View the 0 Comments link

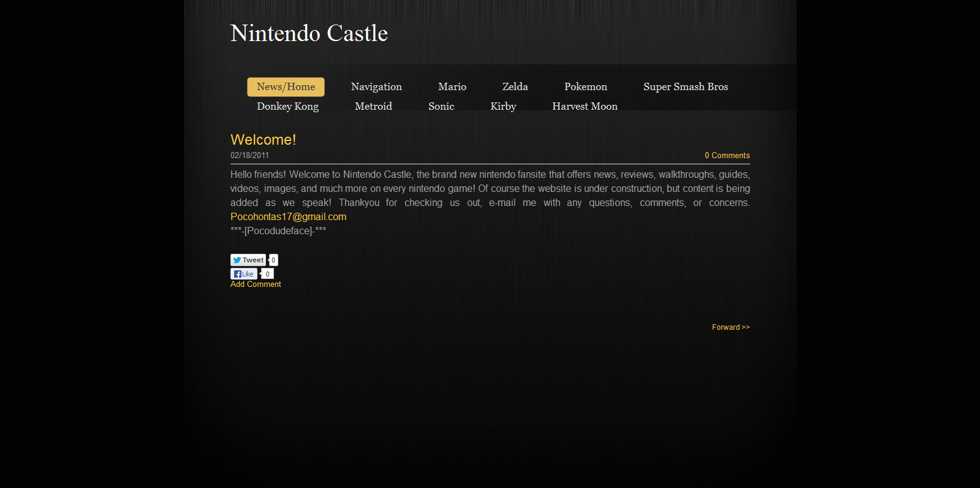click(727, 156)
